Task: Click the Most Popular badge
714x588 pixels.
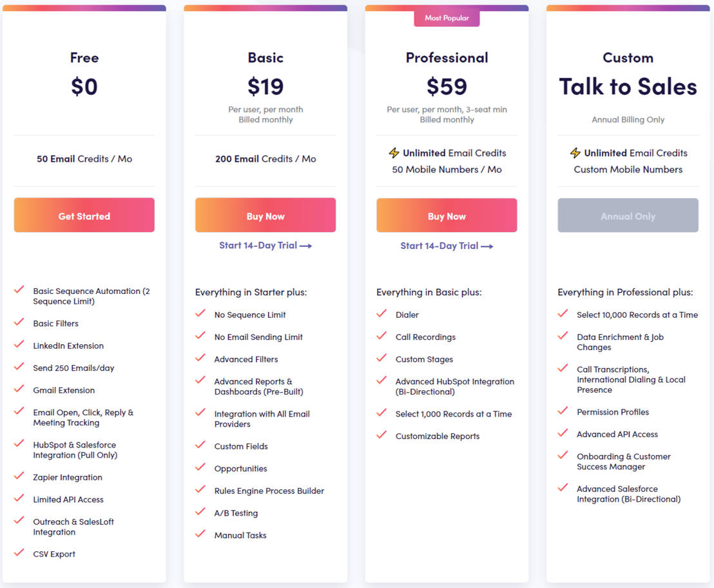Action: coord(447,18)
